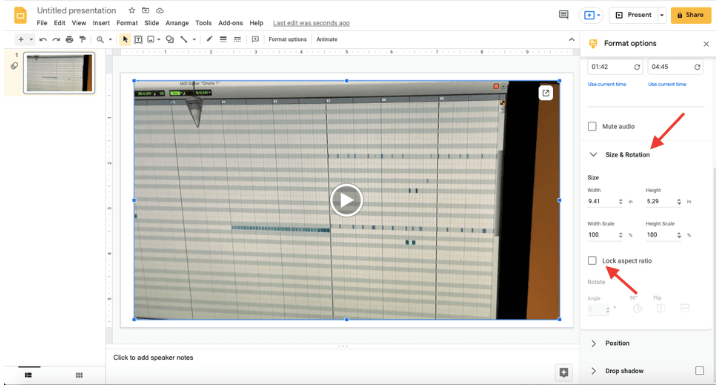716x386 pixels.
Task: Click the redo arrow
Action: pyautogui.click(x=56, y=39)
